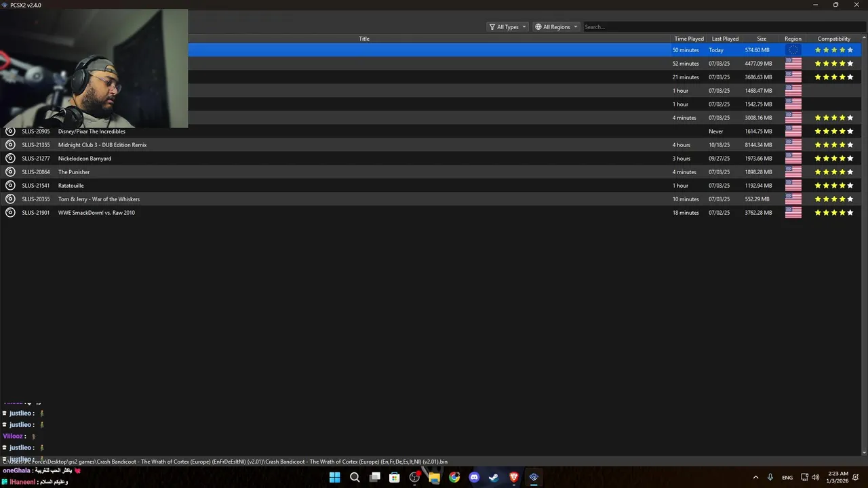This screenshot has width=868, height=488.
Task: Open clock and date panel
Action: (x=840, y=477)
